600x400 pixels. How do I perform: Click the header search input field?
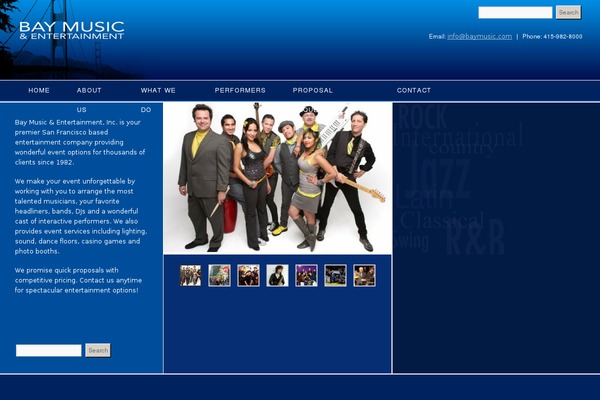click(515, 13)
